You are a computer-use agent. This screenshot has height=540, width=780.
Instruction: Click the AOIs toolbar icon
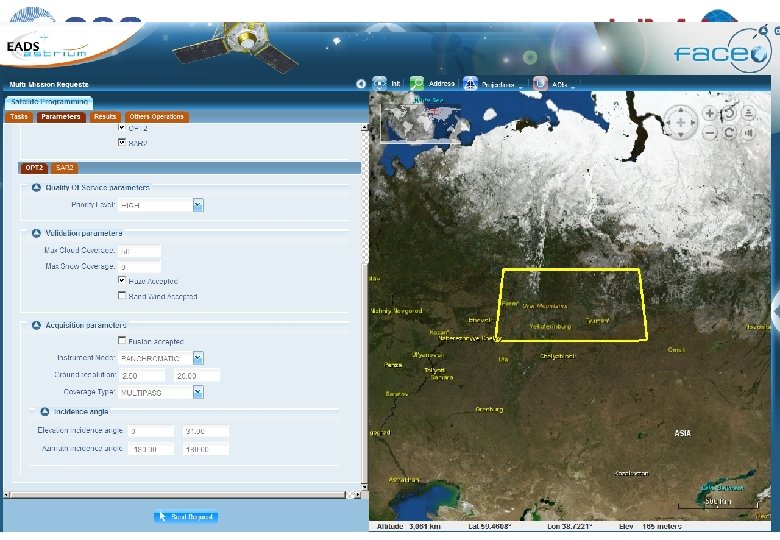tap(540, 84)
